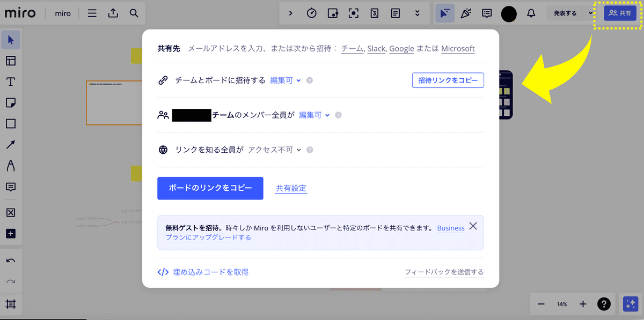Select the Shape rectangle tool
The height and width of the screenshot is (320, 644).
(x=11, y=124)
